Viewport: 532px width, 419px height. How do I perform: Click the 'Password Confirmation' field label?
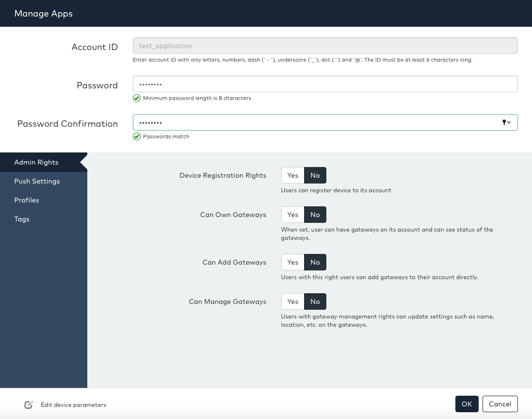point(67,124)
